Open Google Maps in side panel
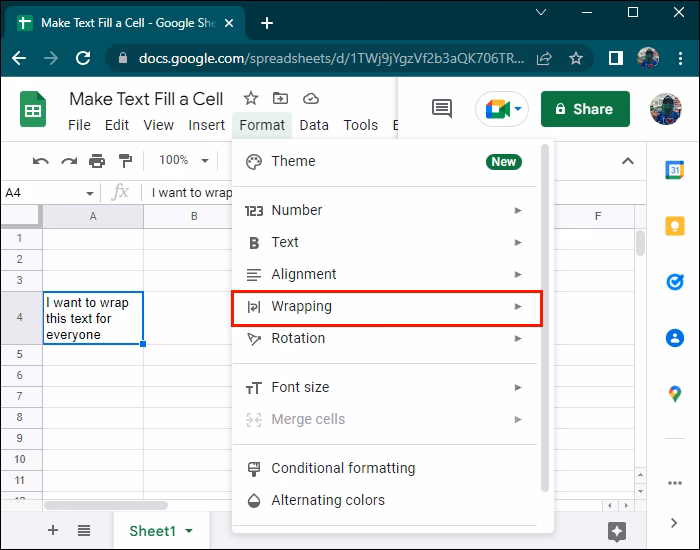700x550 pixels. (675, 394)
